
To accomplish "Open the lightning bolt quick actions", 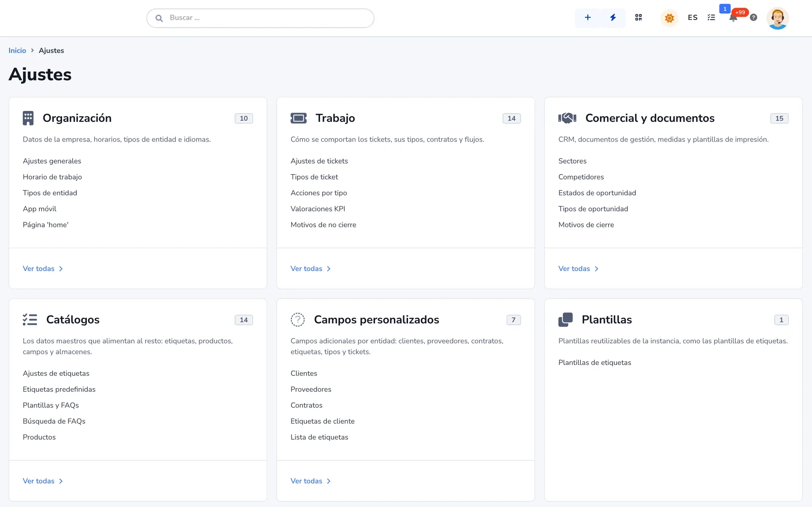I will coord(613,17).
